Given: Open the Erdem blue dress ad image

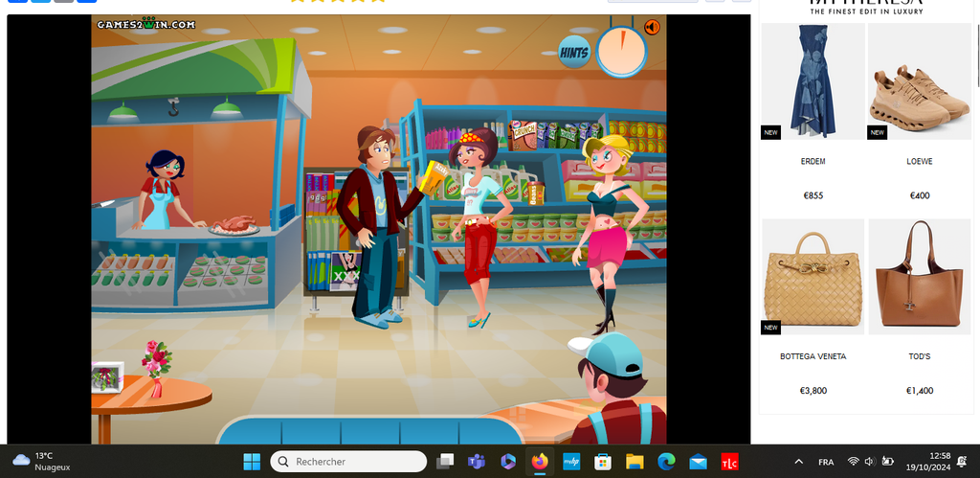Looking at the screenshot, I should [x=813, y=81].
